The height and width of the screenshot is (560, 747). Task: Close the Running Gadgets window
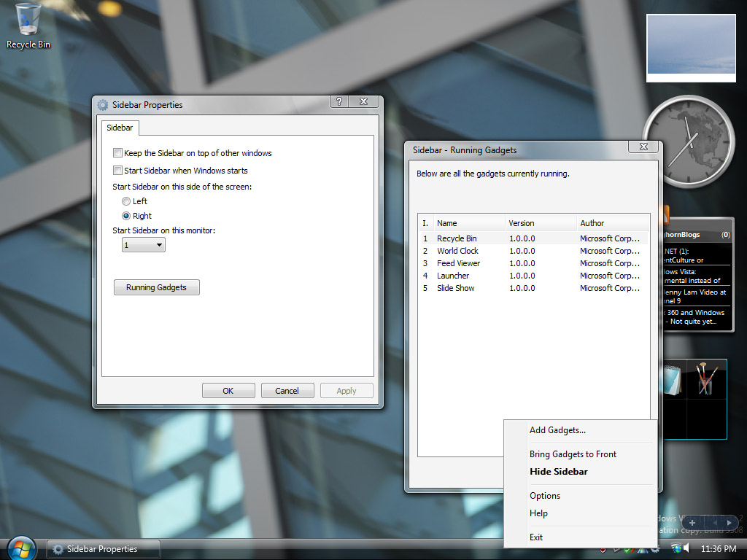coord(643,147)
